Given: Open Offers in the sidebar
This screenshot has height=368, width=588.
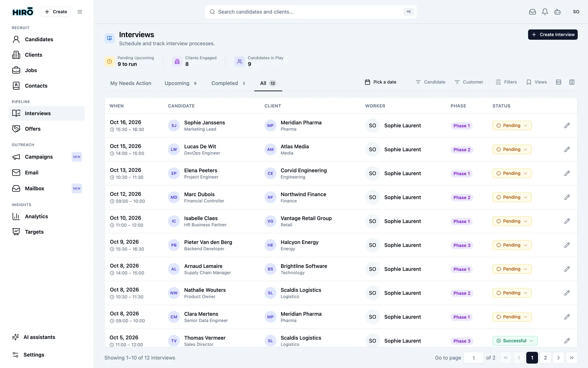Looking at the screenshot, I should [x=47, y=129].
